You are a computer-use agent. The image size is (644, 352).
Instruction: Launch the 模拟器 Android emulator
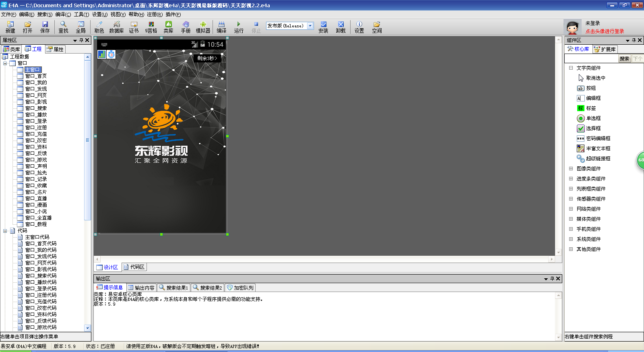(x=203, y=27)
